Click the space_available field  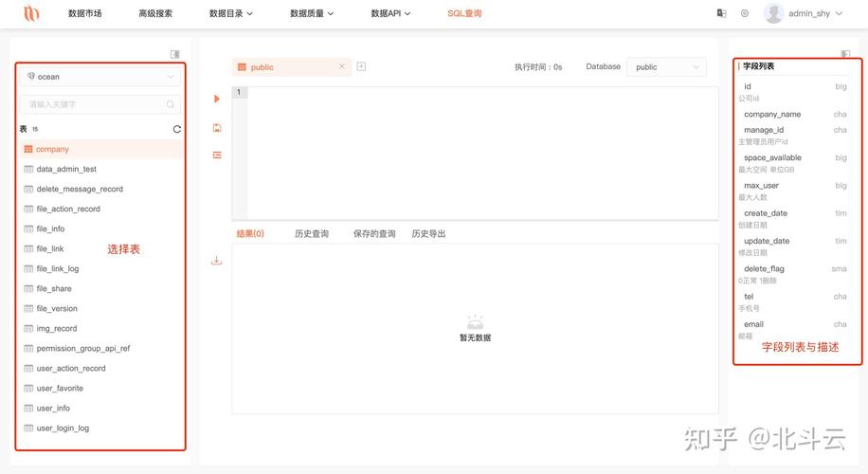pos(773,157)
